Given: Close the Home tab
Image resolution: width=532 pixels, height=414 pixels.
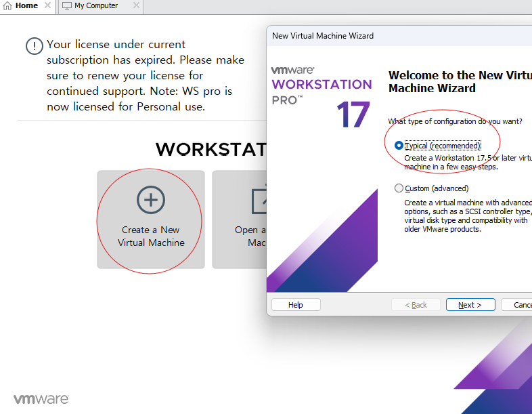Looking at the screenshot, I should (x=48, y=5).
